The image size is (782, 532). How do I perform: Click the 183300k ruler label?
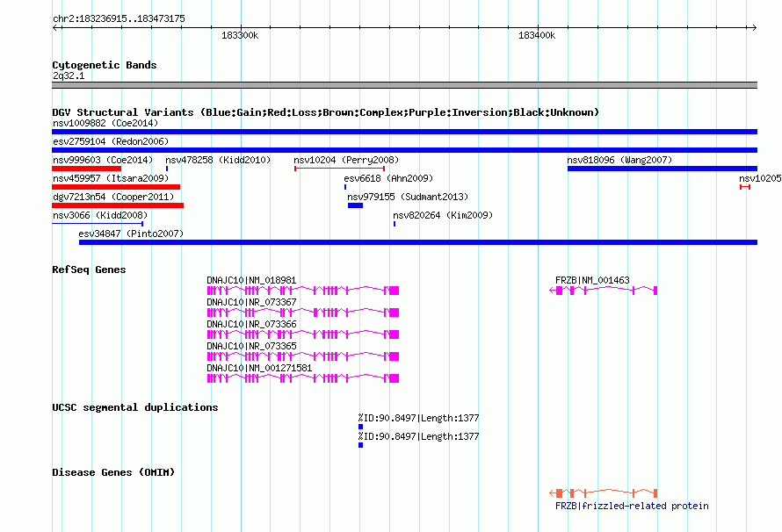(x=240, y=35)
